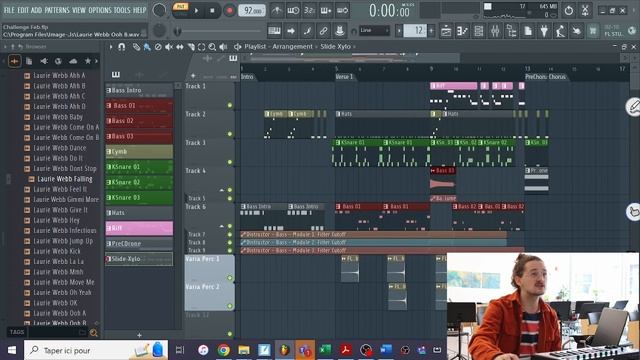This screenshot has height=360, width=640.
Task: Select the Cymb pattern in the picker
Action: click(x=139, y=151)
